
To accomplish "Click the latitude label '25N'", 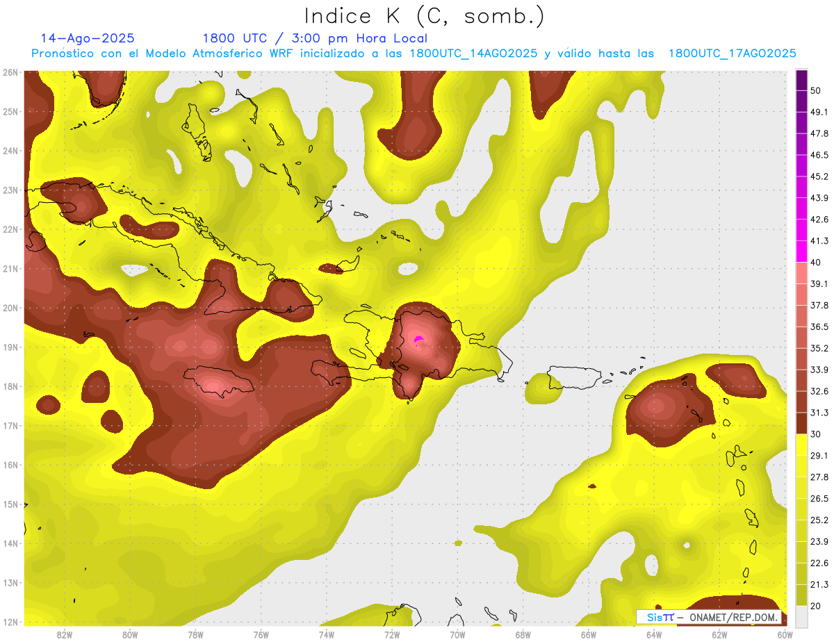I will pos(10,112).
